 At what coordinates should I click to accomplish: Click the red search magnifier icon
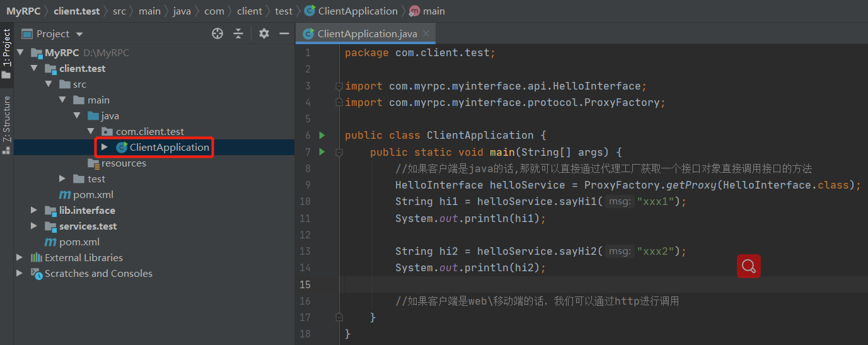coord(749,266)
